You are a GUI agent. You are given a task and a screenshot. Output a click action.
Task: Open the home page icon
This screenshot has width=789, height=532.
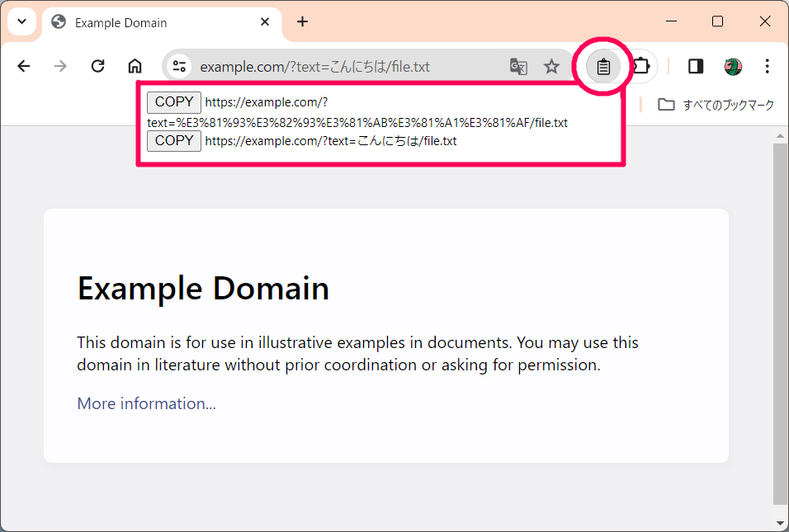point(134,66)
